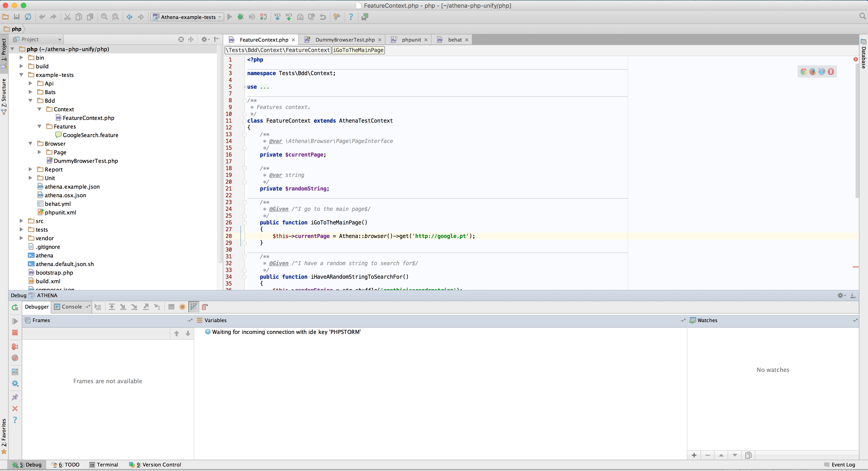Screen dimensions: 868x471
Task: Toggle the sort values numbered-list icon
Action: (194, 307)
